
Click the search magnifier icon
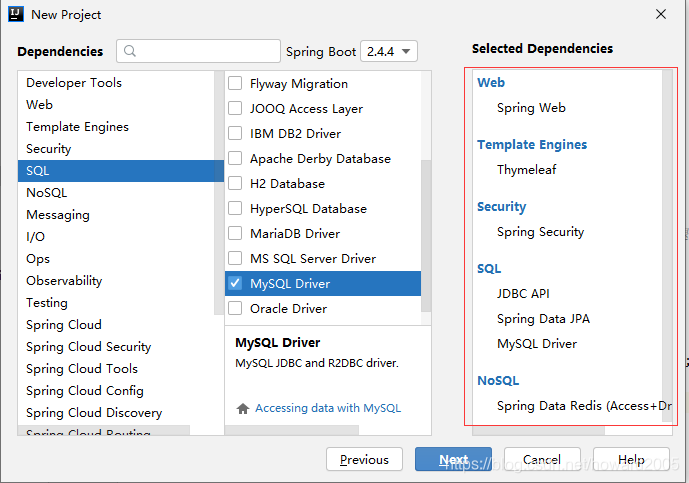130,51
